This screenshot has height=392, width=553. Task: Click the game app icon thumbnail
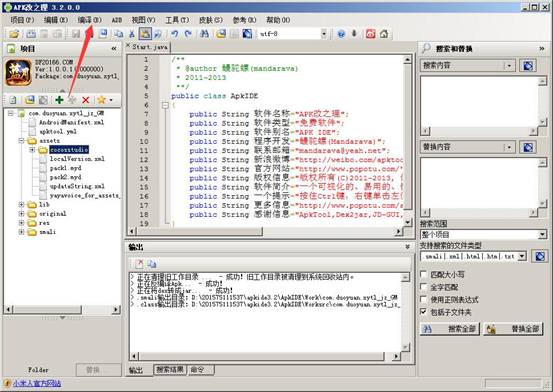click(18, 73)
